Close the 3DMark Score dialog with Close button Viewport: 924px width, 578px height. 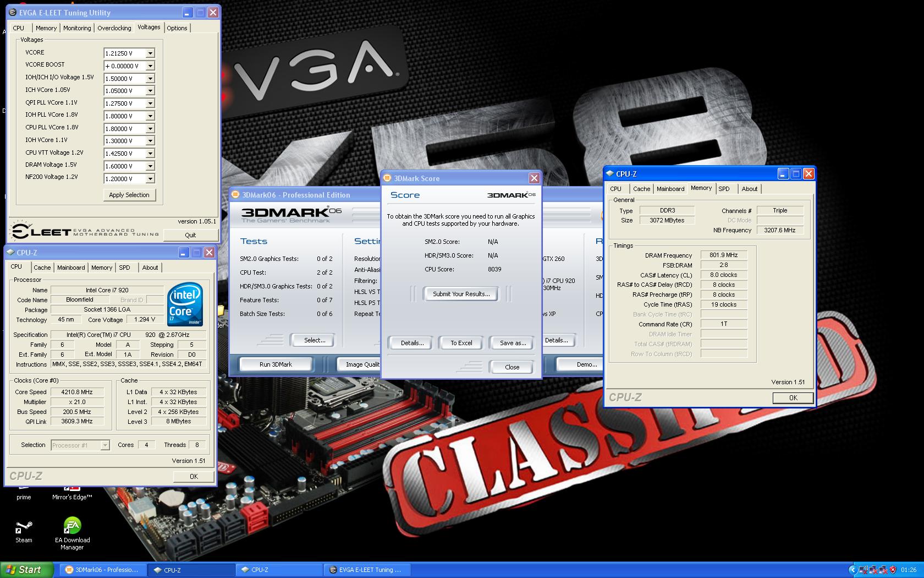tap(512, 367)
